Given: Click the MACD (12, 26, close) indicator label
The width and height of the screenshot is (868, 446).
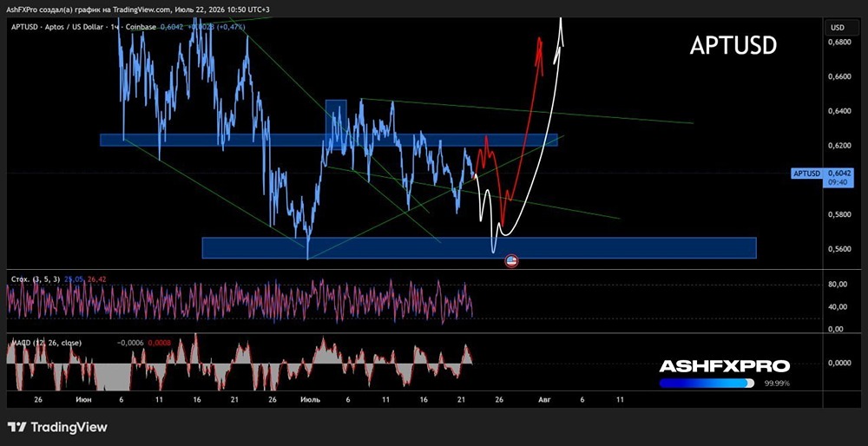Looking at the screenshot, I should coord(46,343).
